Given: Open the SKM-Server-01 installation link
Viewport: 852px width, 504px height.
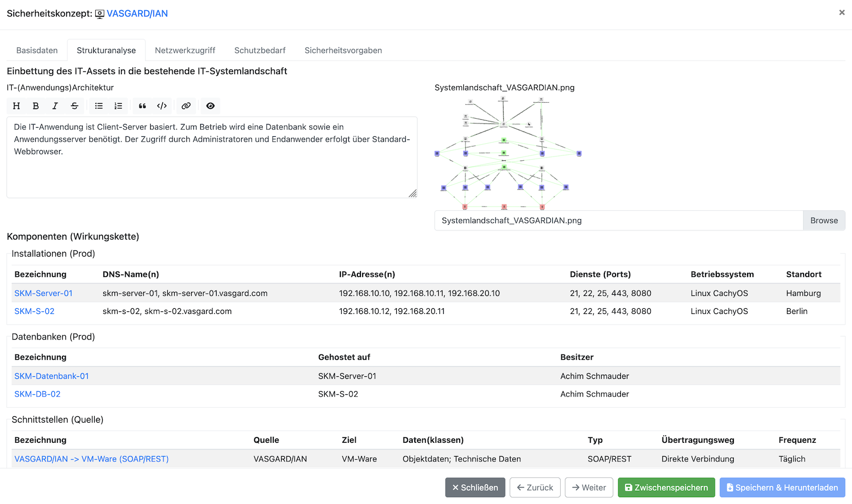Looking at the screenshot, I should [43, 293].
